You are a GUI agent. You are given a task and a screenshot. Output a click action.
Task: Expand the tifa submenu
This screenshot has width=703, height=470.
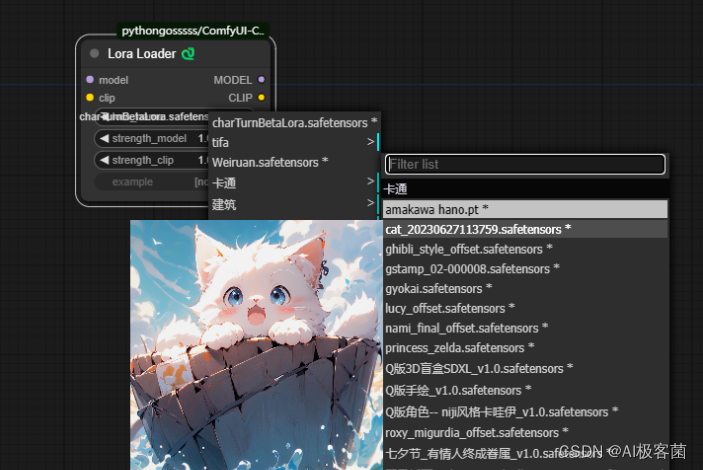pyautogui.click(x=294, y=142)
